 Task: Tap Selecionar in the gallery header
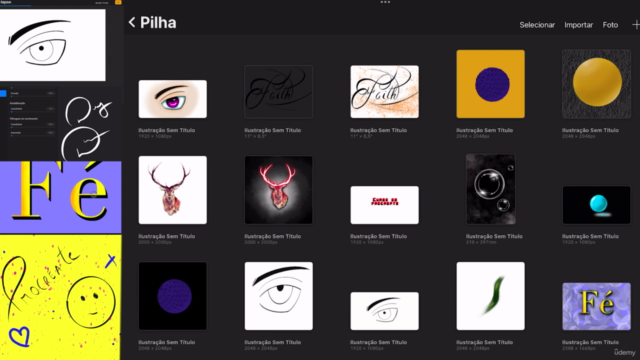[537, 25]
